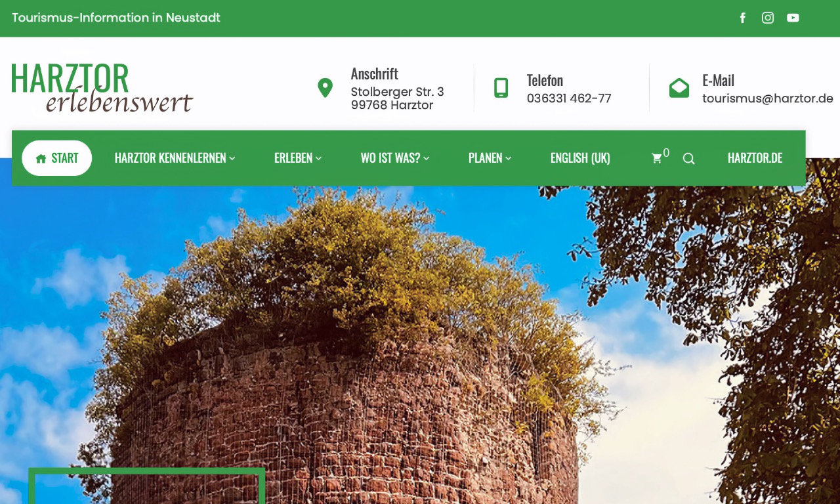Expand the PLANEN dropdown menu
This screenshot has height=504, width=840.
[508, 157]
